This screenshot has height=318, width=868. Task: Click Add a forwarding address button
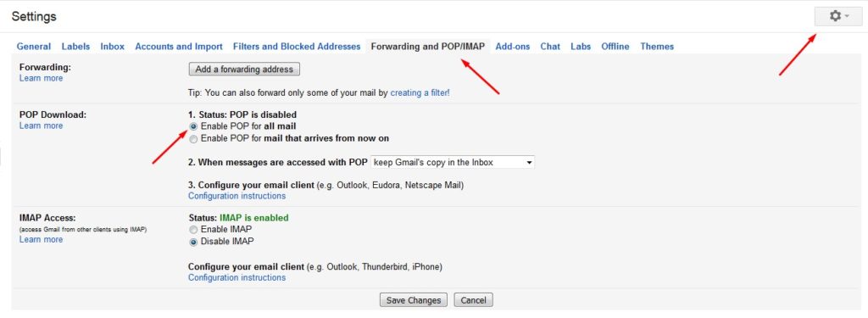[244, 70]
